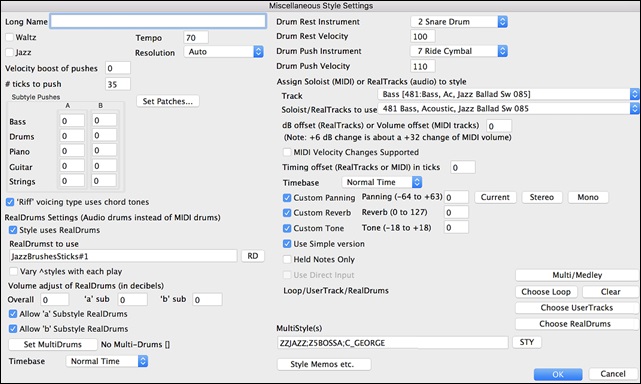Image resolution: width=641 pixels, height=384 pixels.
Task: Set panning to Stereo
Action: pyautogui.click(x=542, y=197)
